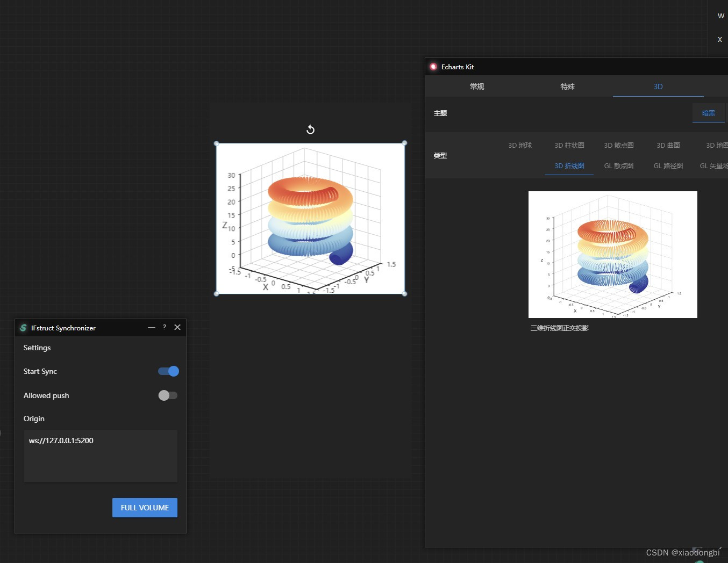The height and width of the screenshot is (563, 728).
Task: Select the 3D 地球 chart type
Action: coord(519,145)
